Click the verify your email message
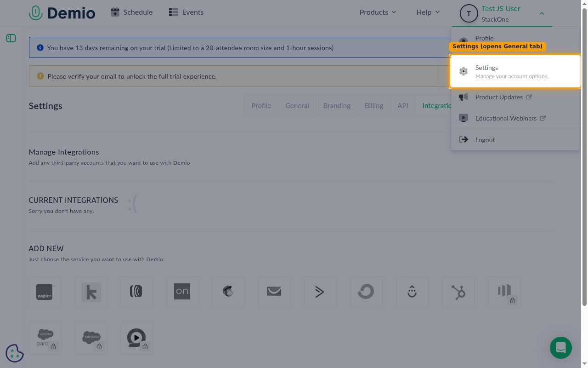This screenshot has width=588, height=368. (x=132, y=76)
